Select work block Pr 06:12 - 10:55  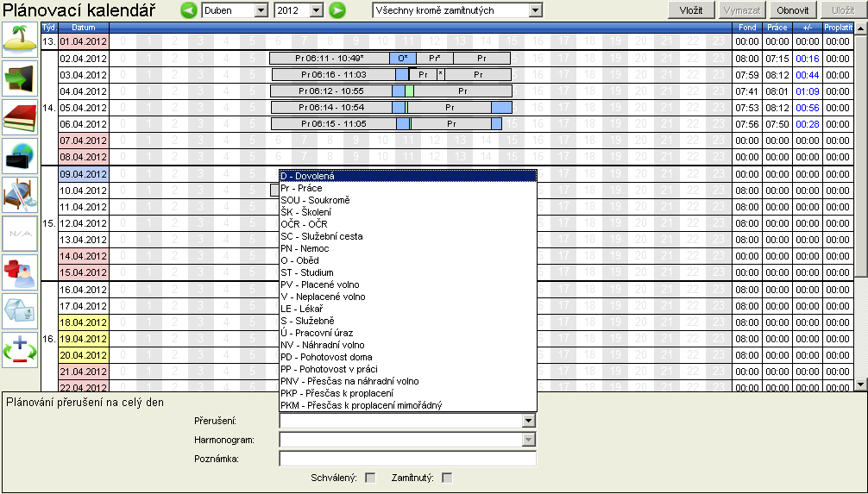pyautogui.click(x=331, y=91)
